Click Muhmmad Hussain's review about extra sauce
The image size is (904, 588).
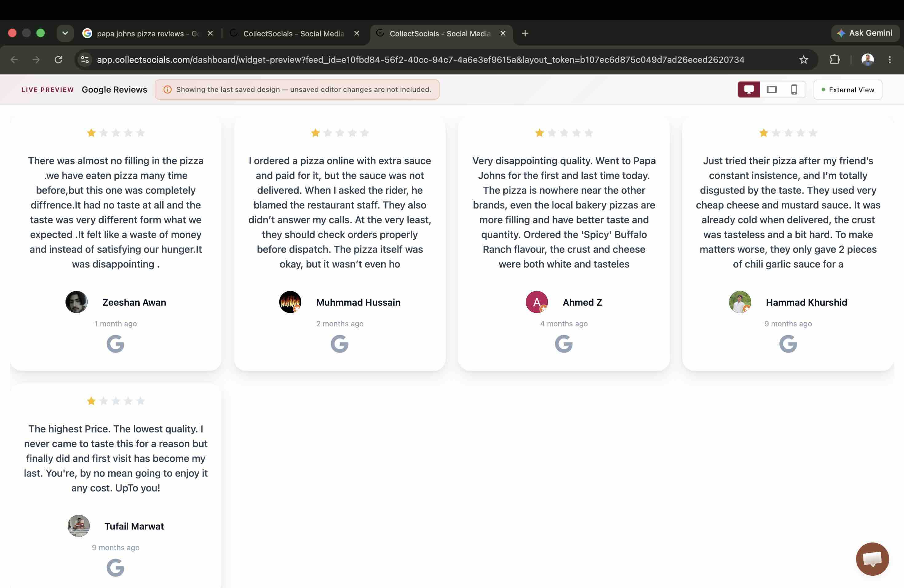(339, 212)
